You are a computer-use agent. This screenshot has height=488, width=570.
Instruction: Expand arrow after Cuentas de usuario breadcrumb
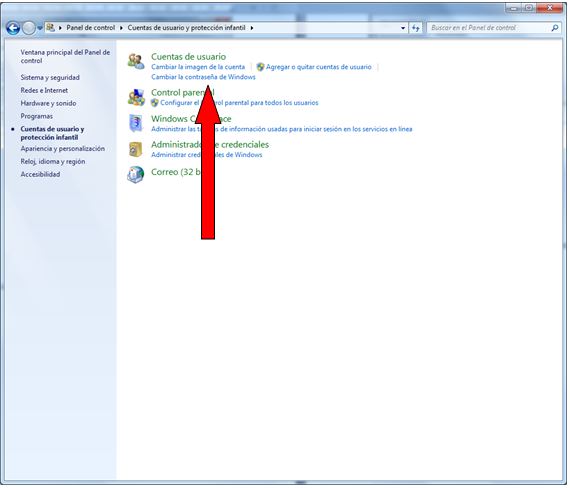tap(252, 28)
